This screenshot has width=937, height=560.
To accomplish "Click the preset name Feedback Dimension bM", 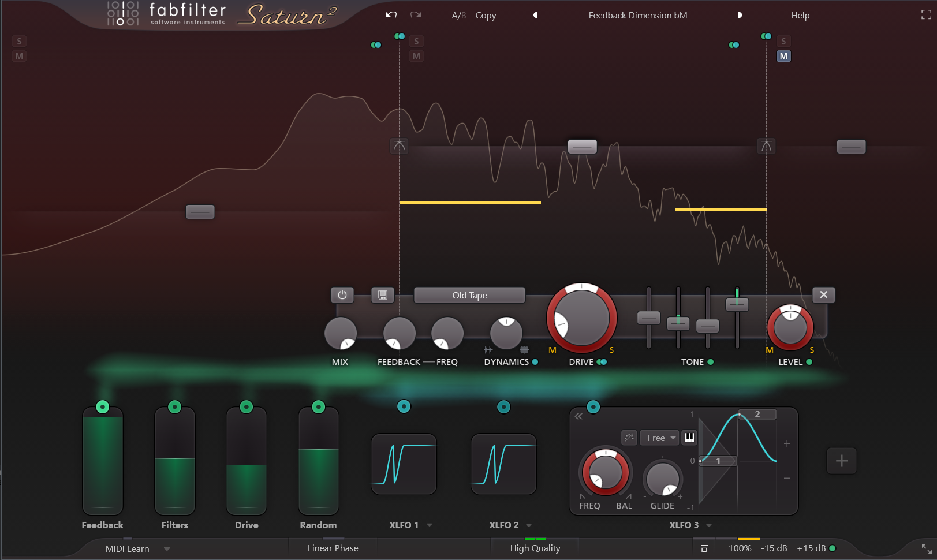I will (x=637, y=15).
